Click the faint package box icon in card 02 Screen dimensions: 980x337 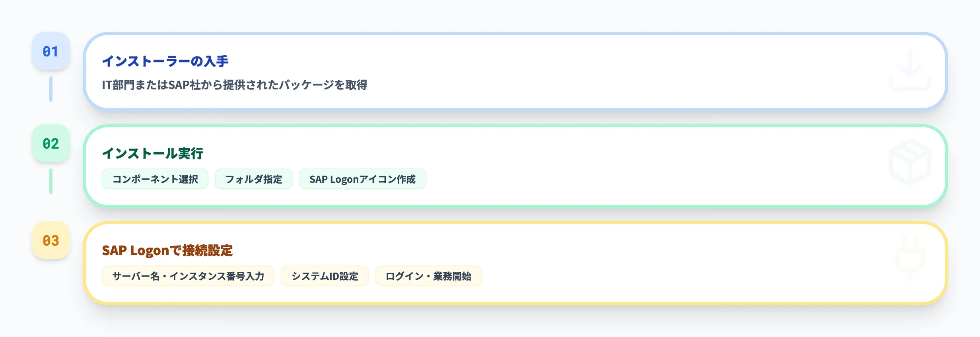click(x=910, y=162)
